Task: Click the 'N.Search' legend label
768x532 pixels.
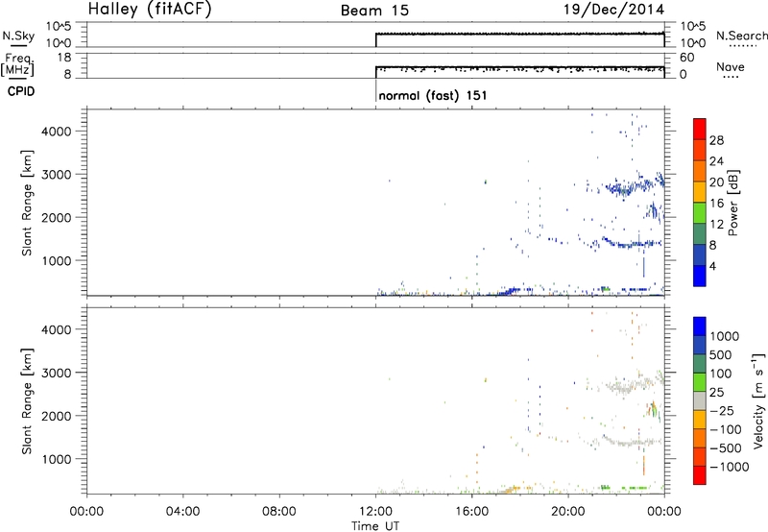Action: click(x=741, y=36)
